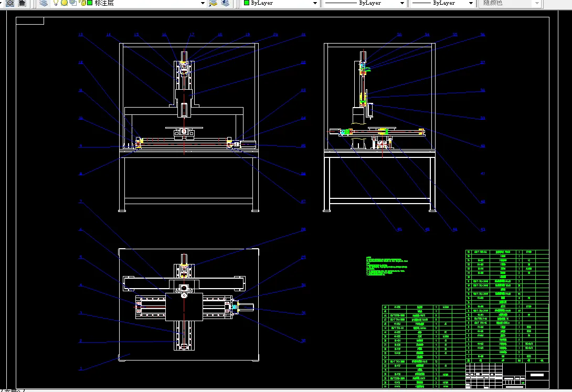Viewport: 572px width, 392px height.
Task: Select balloon number 13 in the drawing
Action: (81, 35)
